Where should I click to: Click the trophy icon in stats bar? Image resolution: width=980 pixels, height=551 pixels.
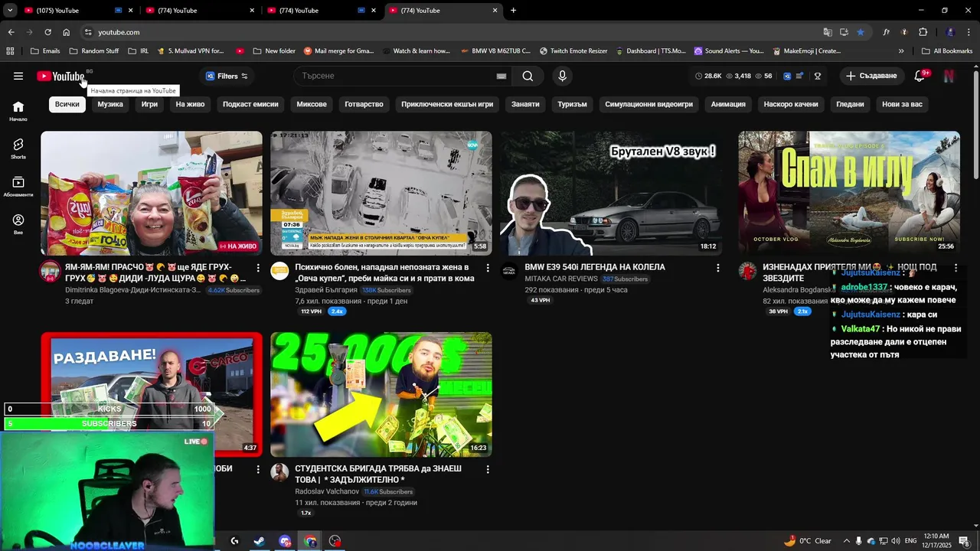(818, 76)
